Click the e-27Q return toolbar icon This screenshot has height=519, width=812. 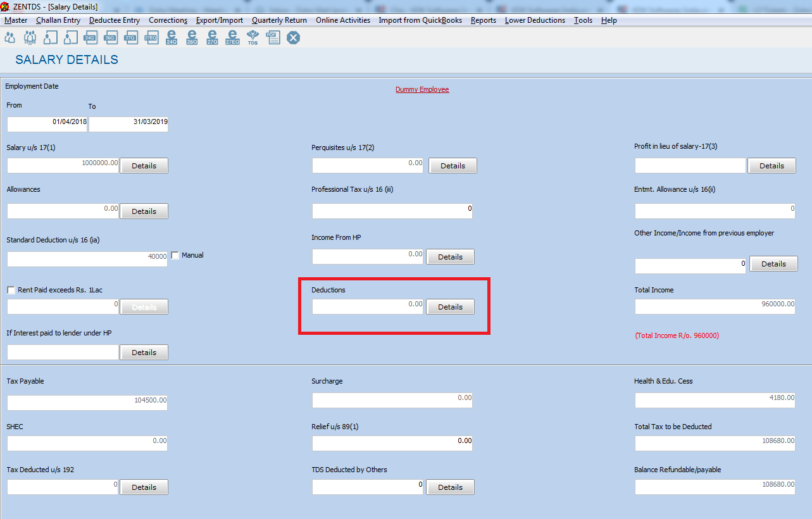coord(212,38)
